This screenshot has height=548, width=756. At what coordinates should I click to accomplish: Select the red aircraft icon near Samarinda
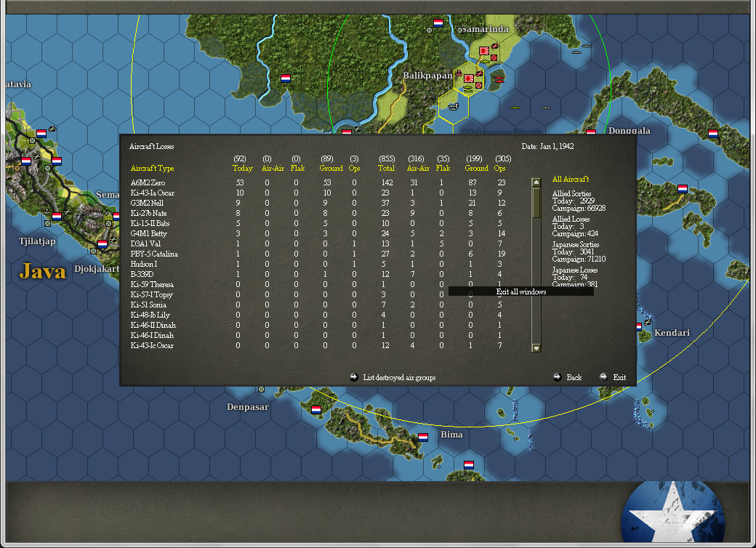click(x=494, y=46)
